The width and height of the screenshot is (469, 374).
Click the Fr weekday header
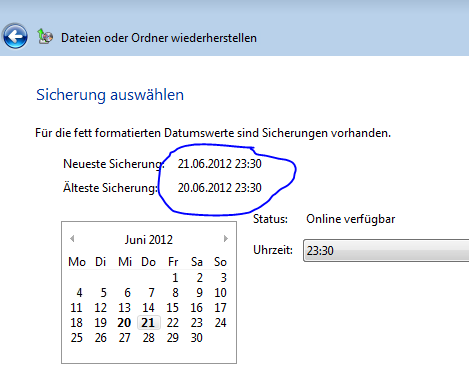click(x=173, y=262)
